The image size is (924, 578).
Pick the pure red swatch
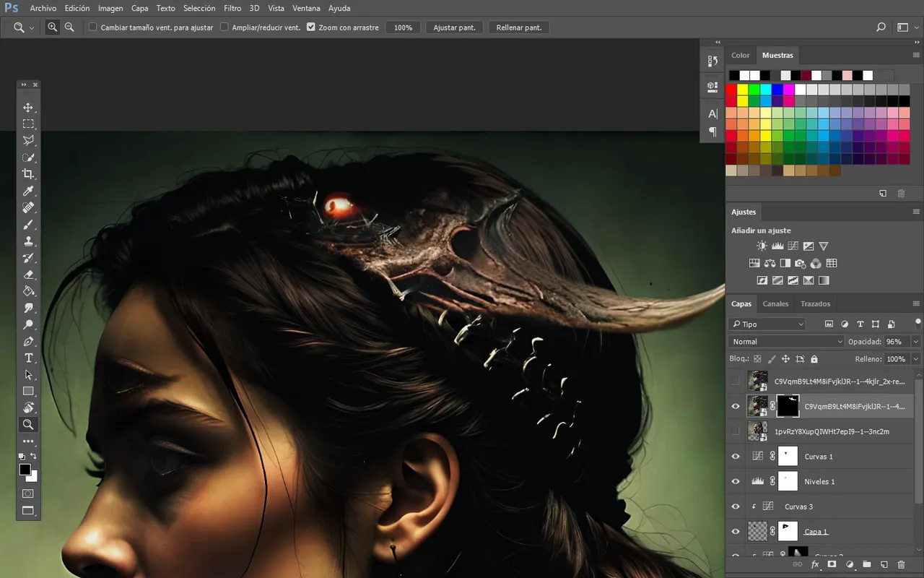coord(731,90)
